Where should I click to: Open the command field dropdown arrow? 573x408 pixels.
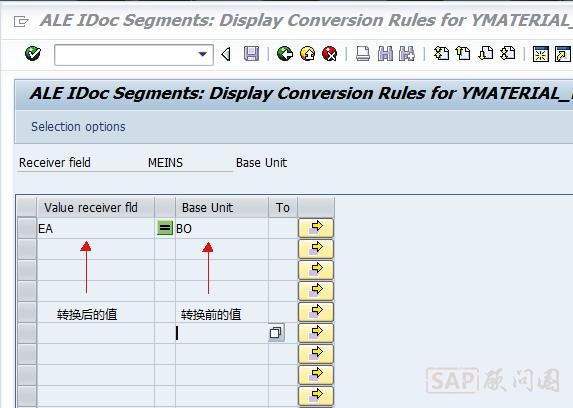[202, 55]
